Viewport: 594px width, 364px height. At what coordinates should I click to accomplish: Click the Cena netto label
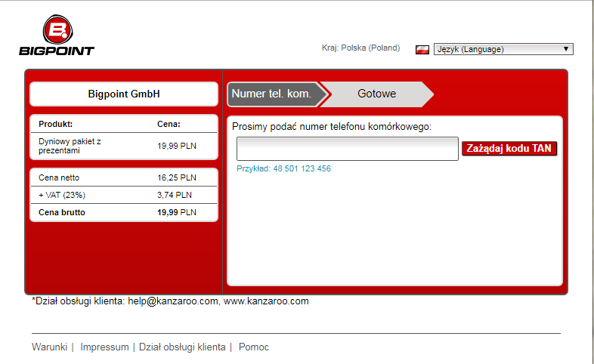[x=59, y=177]
